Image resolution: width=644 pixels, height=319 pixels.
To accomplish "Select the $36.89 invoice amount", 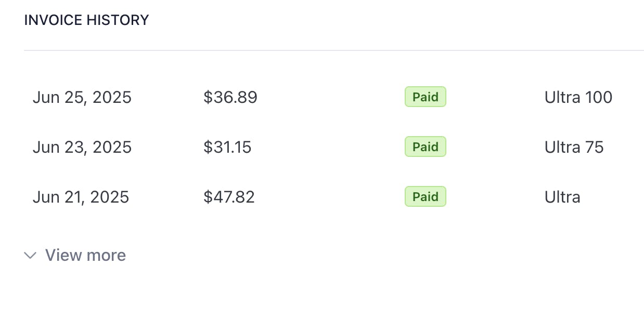I will pos(230,97).
